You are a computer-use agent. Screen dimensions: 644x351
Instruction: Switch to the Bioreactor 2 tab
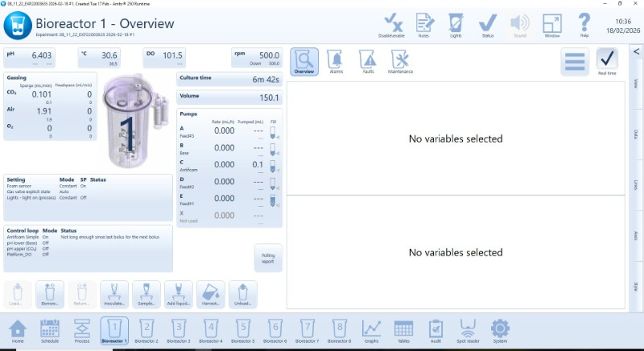(x=147, y=330)
